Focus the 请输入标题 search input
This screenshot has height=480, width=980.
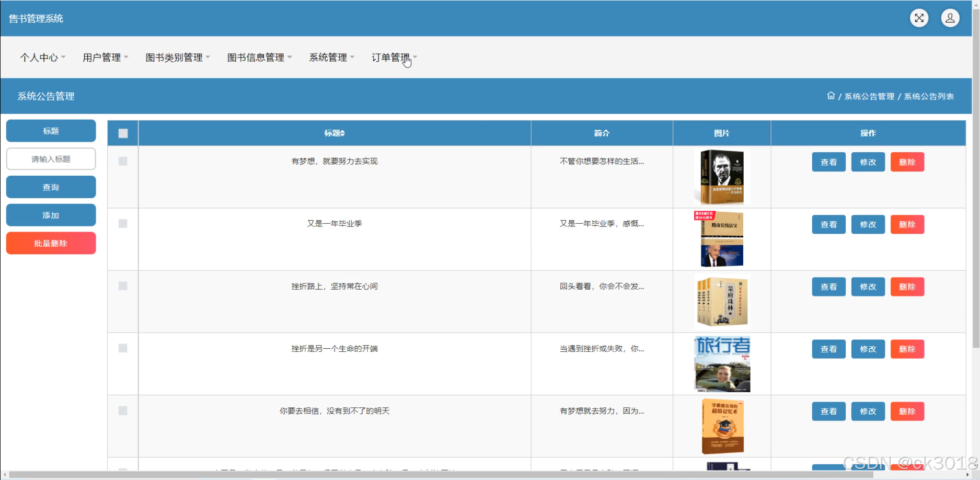click(51, 159)
